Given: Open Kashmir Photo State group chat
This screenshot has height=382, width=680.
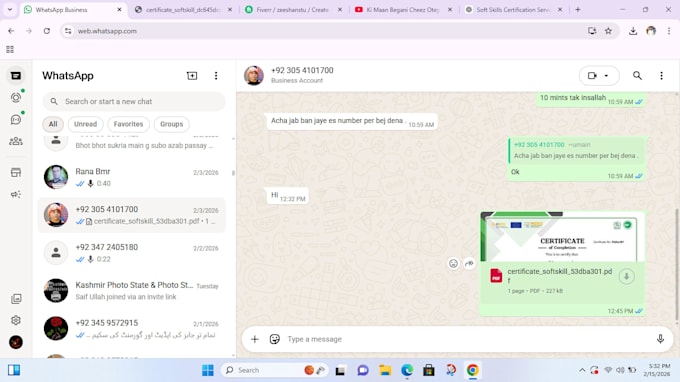Looking at the screenshot, I should [132, 291].
